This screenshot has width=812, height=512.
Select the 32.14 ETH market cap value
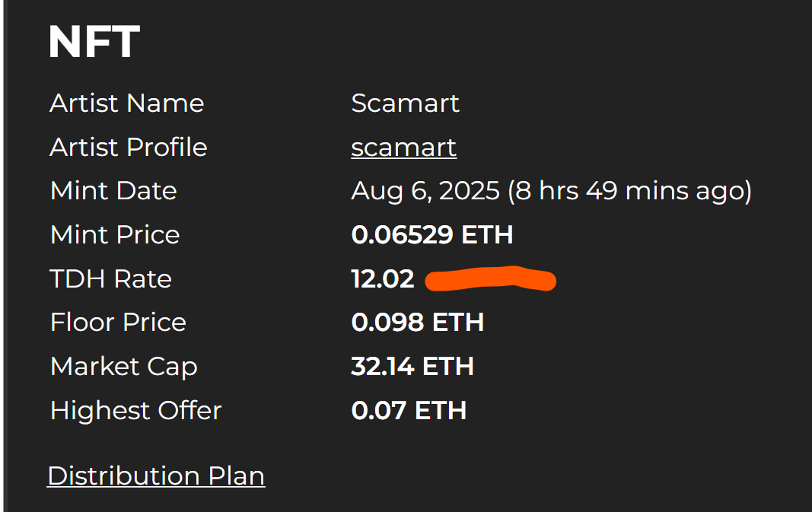click(412, 367)
